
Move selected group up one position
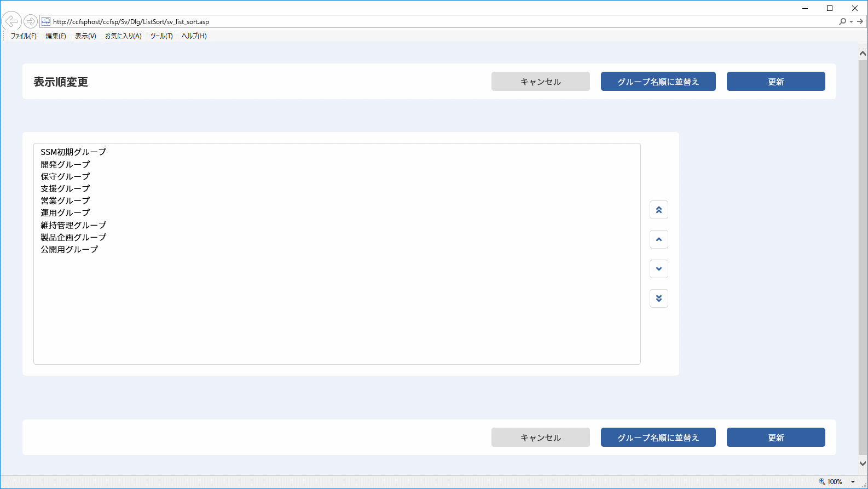coord(659,239)
